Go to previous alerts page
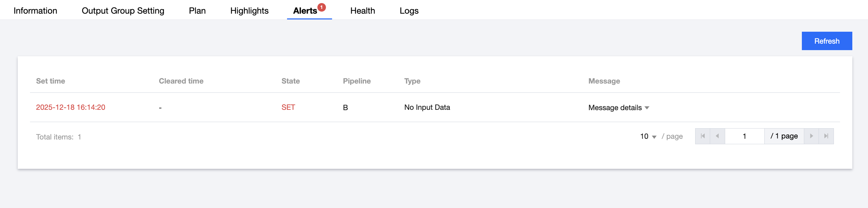The image size is (868, 208). [717, 136]
